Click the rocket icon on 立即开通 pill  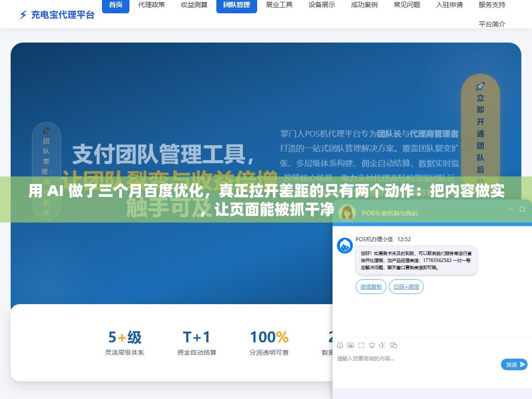click(480, 86)
